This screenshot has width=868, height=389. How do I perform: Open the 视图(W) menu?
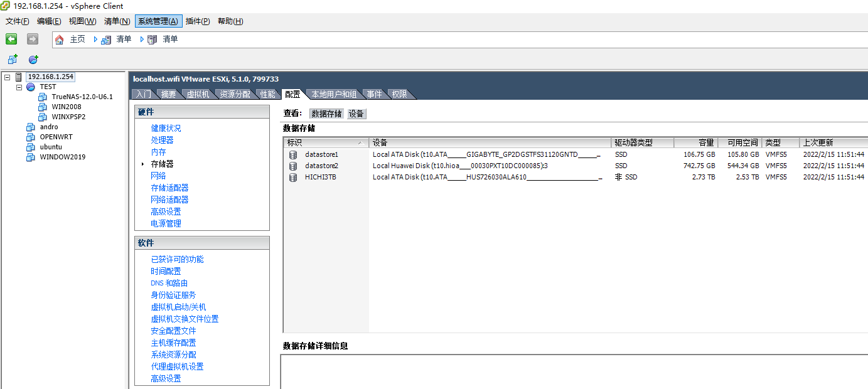(82, 21)
